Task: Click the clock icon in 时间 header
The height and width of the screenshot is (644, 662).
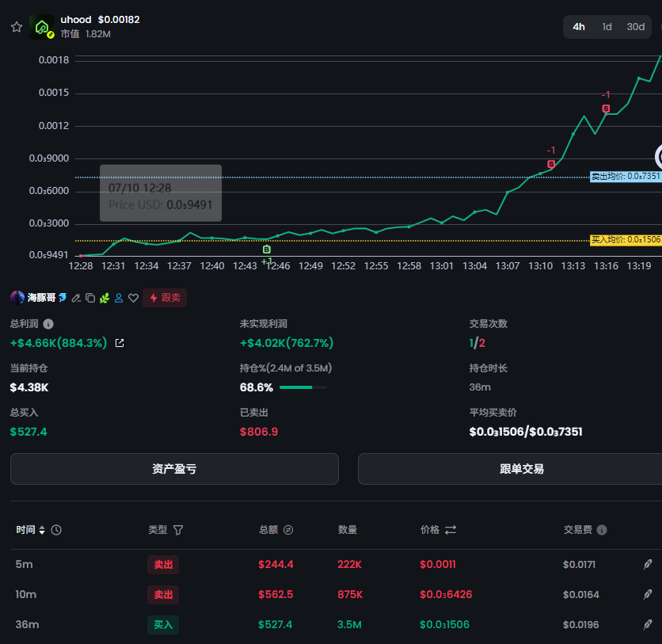Action: 56,530
